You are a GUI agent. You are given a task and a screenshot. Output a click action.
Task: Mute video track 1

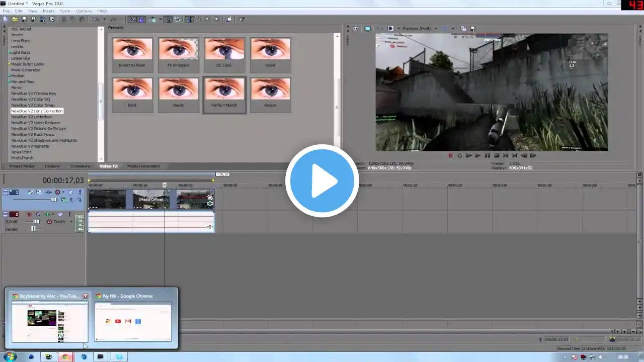click(x=70, y=192)
